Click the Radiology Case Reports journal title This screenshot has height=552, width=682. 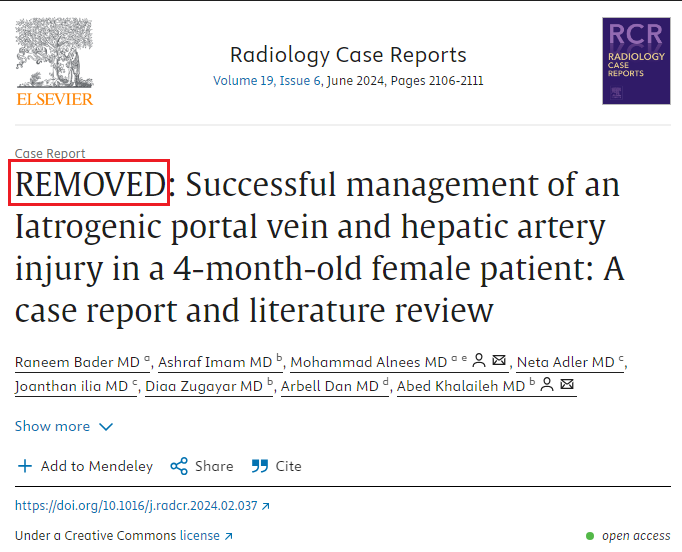[348, 55]
